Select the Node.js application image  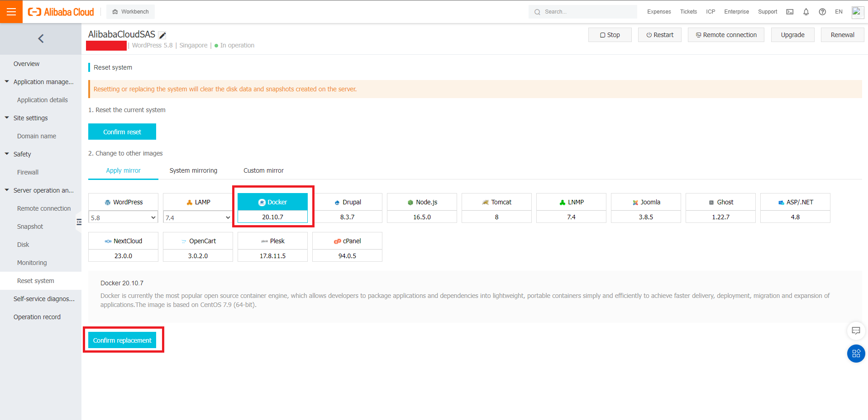click(422, 208)
